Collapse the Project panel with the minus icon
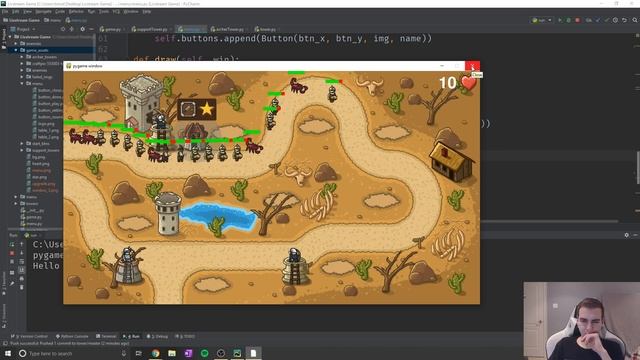Screen dimensions: 640x360 click(91, 29)
